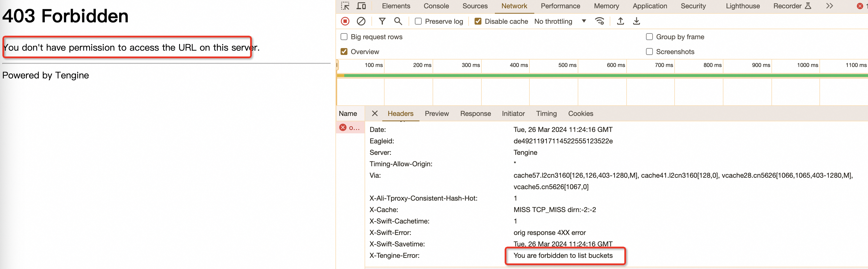Clear the network log
The height and width of the screenshot is (269, 868).
click(x=361, y=21)
